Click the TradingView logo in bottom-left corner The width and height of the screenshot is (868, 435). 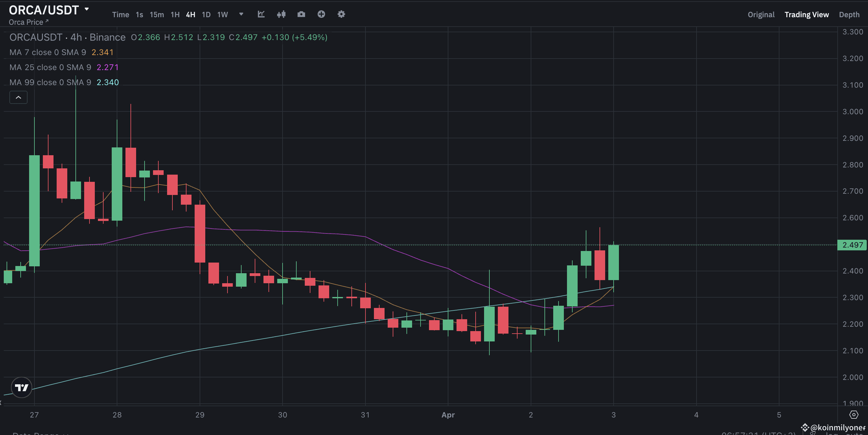(x=21, y=387)
